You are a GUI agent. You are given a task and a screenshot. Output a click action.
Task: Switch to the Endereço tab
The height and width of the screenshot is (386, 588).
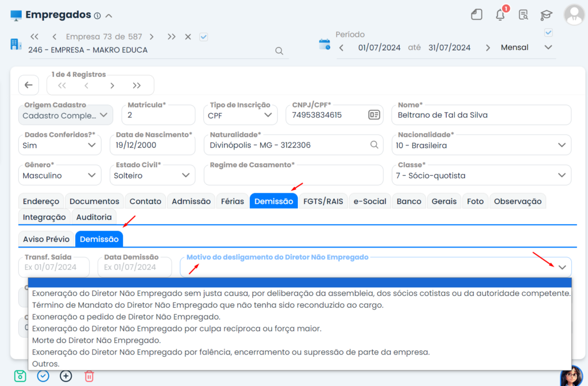(x=41, y=201)
